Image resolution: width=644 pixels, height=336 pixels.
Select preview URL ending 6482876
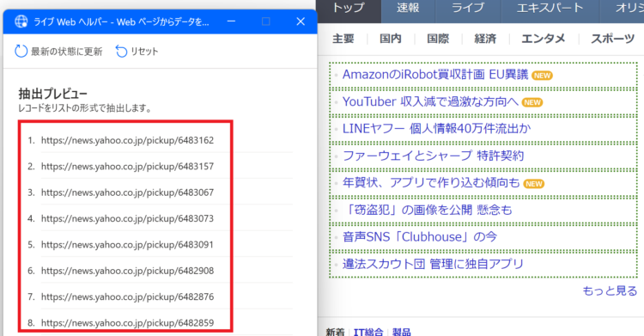(127, 297)
